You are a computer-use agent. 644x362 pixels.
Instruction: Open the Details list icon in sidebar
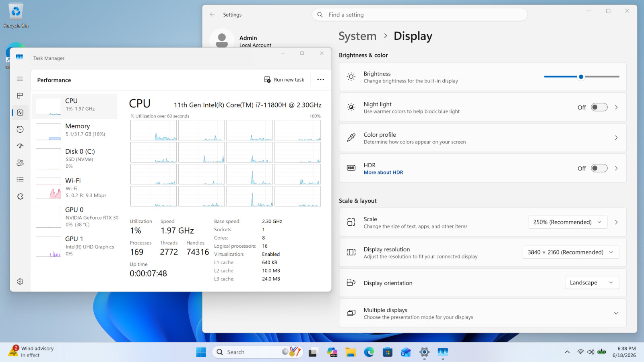pyautogui.click(x=20, y=179)
